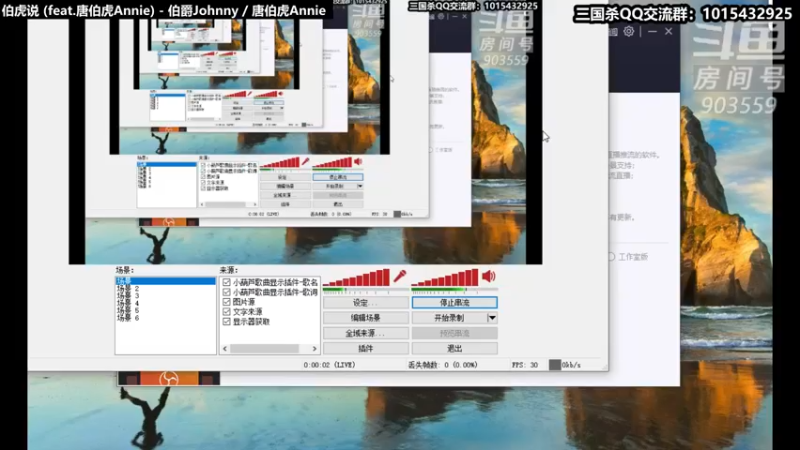Click the 退出 exit button
Image resolution: width=800 pixels, height=450 pixels.
click(455, 348)
